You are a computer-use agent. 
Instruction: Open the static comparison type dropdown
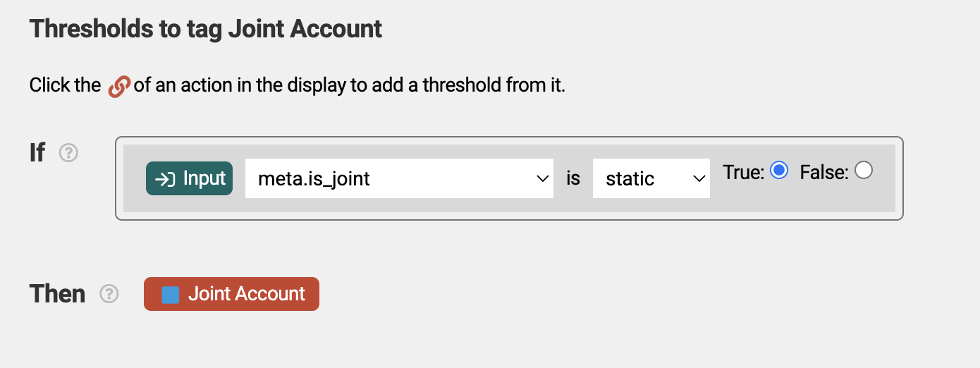(x=651, y=178)
